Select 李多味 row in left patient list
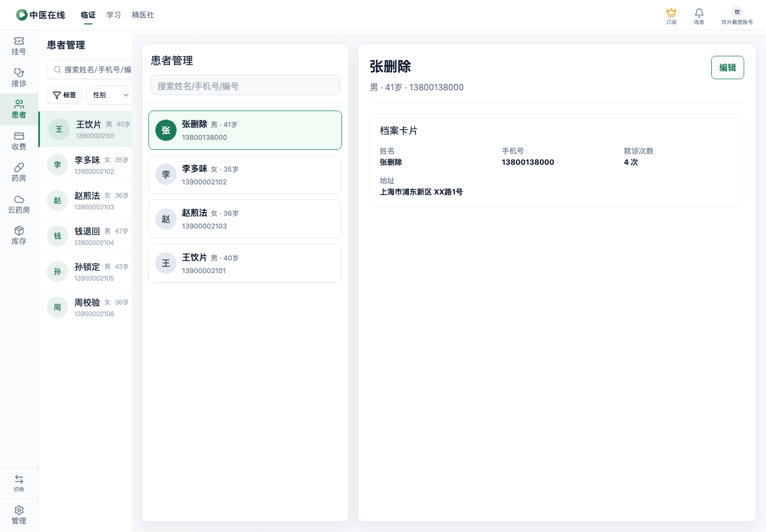Image resolution: width=766 pixels, height=532 pixels. tap(85, 165)
